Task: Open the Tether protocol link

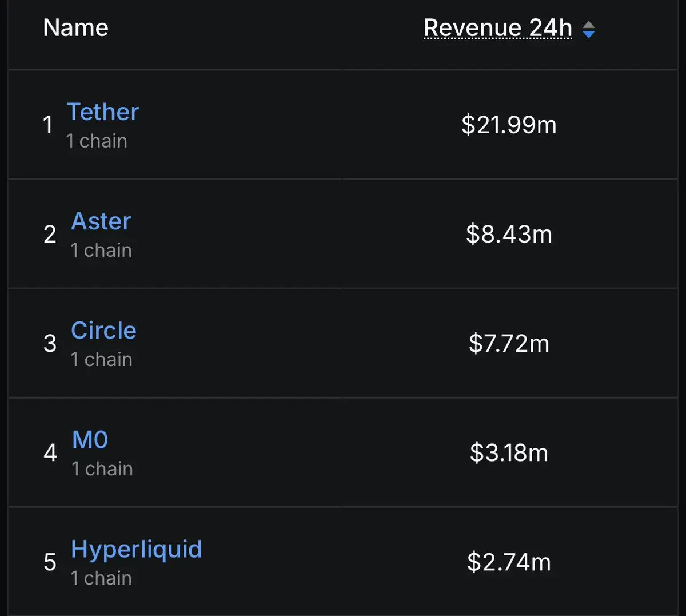Action: pyautogui.click(x=103, y=112)
